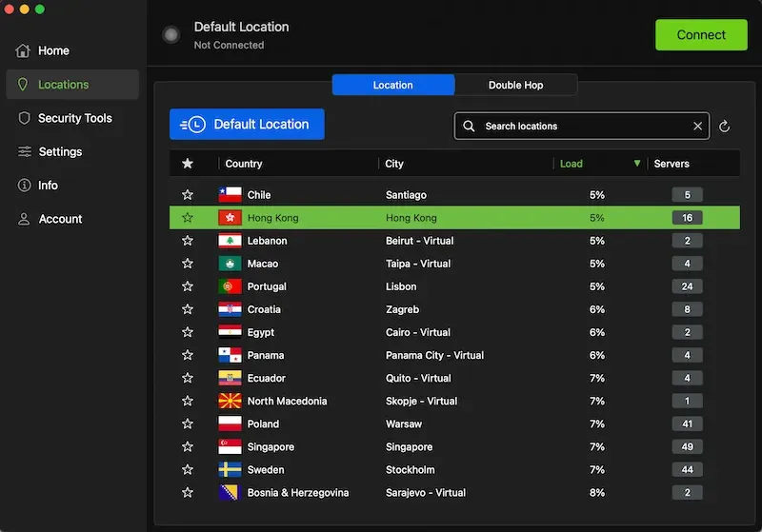Clear the location search field
762x532 pixels.
(697, 127)
